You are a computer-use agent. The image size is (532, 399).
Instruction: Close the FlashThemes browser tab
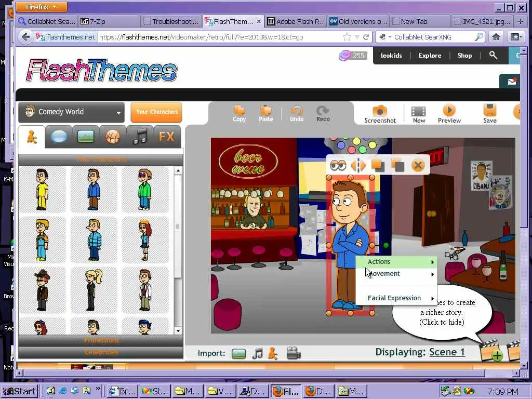[x=258, y=21]
